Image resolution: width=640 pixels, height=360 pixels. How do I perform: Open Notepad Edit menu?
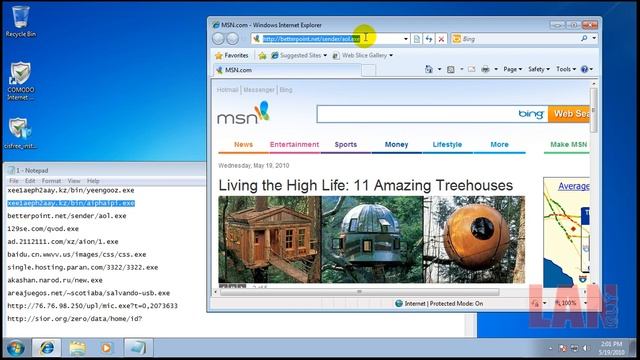30,181
